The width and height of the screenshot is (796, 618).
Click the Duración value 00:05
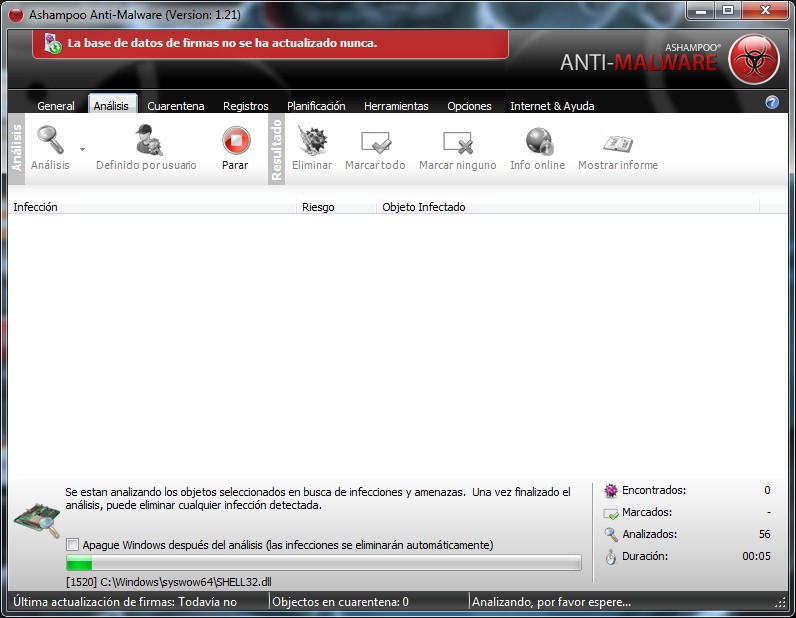click(756, 556)
